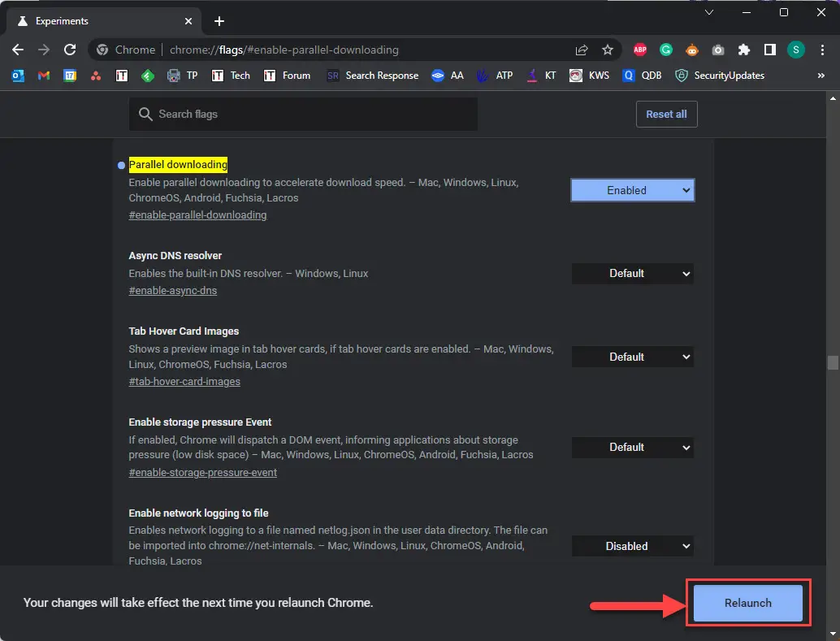Open storage pressure Event Default dropdown

point(633,448)
